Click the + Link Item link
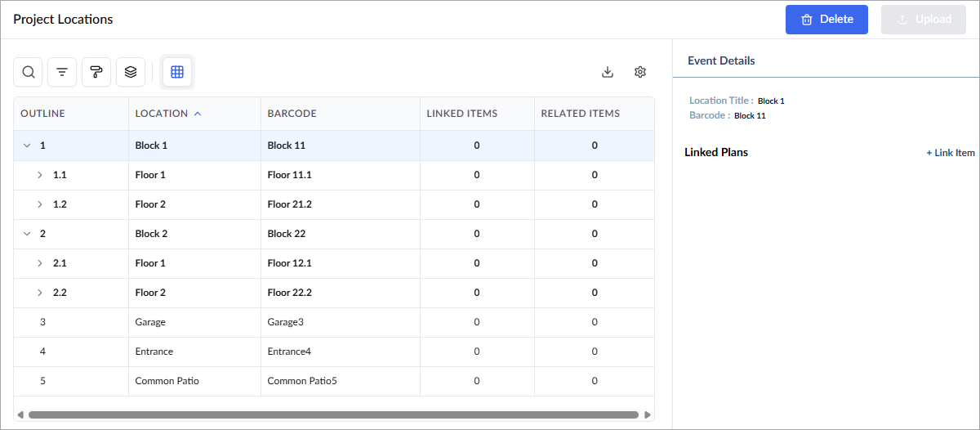This screenshot has height=430, width=980. 951,153
